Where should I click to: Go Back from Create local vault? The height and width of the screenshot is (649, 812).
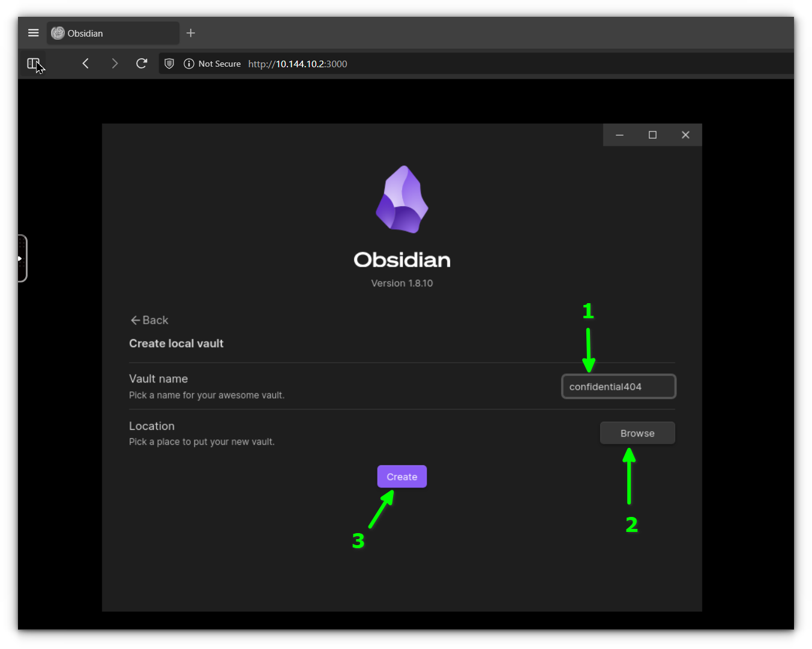point(149,320)
